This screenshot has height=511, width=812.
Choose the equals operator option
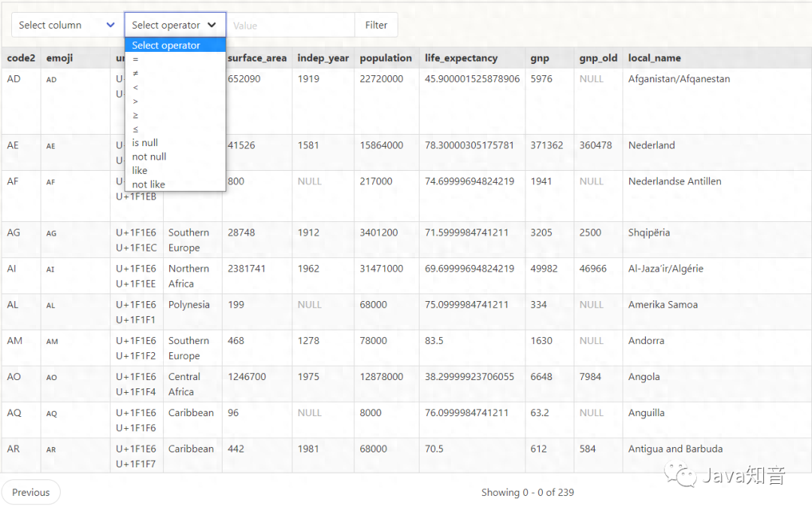coord(136,59)
